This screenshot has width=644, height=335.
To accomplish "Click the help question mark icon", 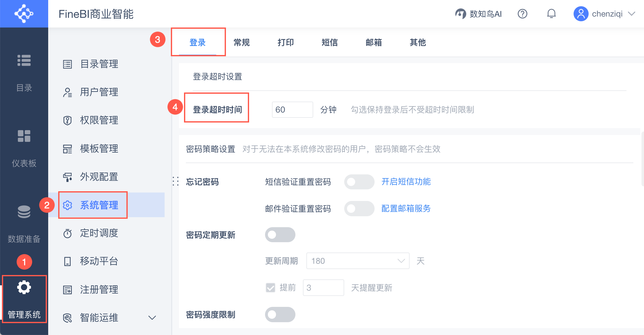I will [x=522, y=14].
